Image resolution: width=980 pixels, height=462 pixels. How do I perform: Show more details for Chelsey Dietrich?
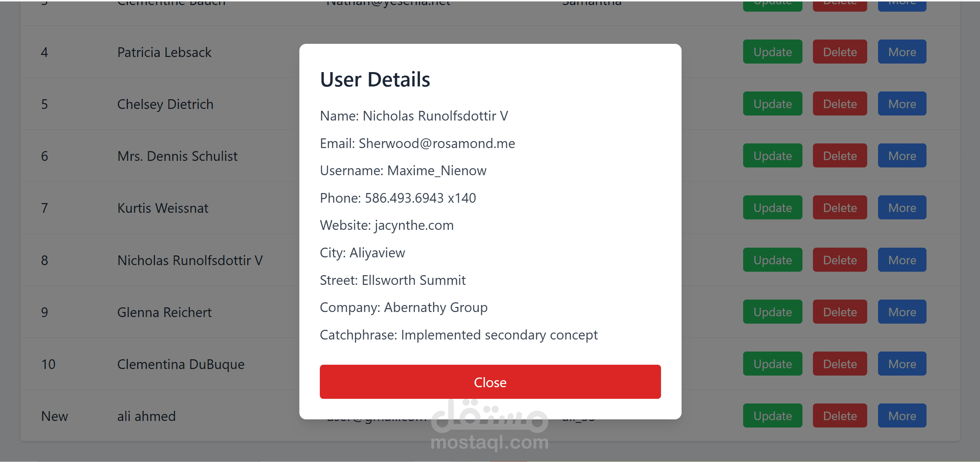click(x=902, y=103)
